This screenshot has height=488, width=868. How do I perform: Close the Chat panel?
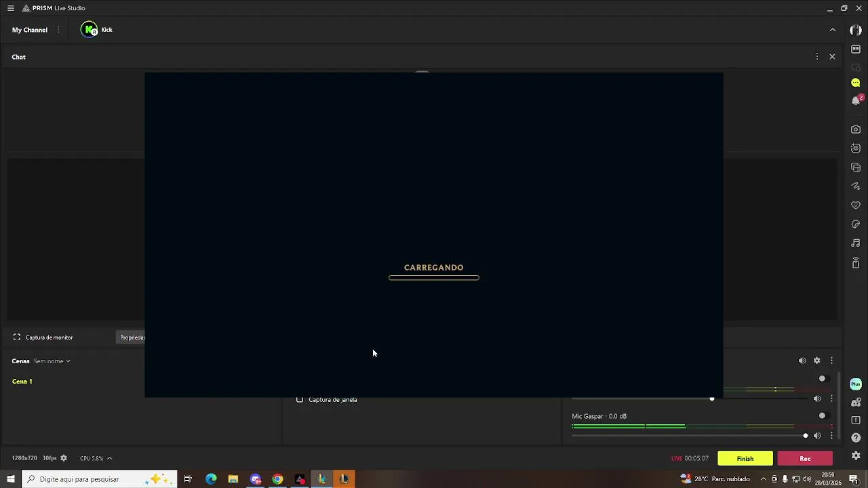tap(832, 57)
